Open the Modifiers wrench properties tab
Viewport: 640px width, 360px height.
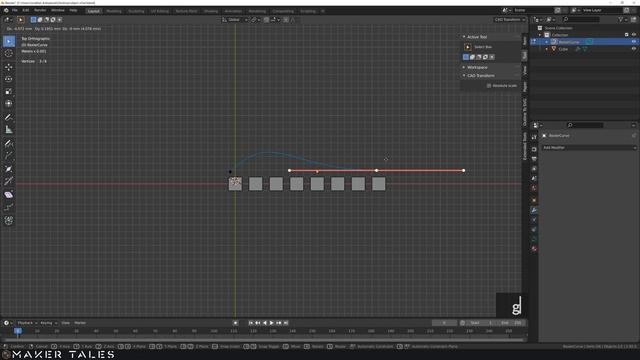click(x=534, y=210)
